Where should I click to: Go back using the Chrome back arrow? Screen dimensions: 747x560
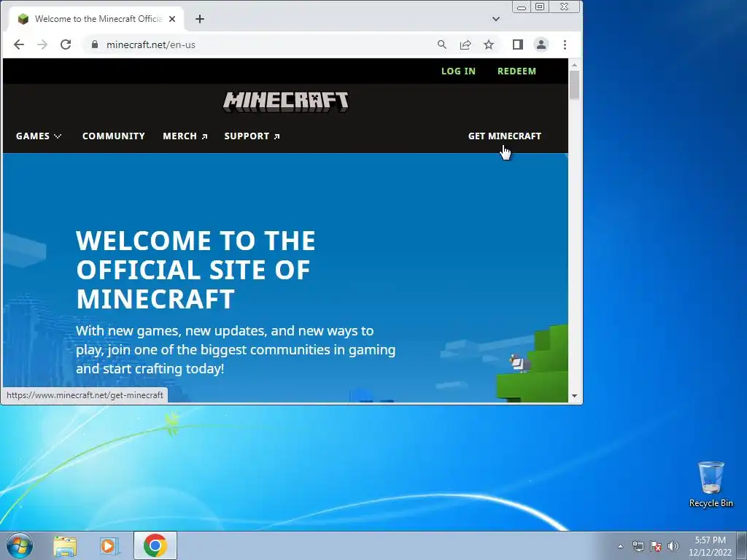(19, 44)
